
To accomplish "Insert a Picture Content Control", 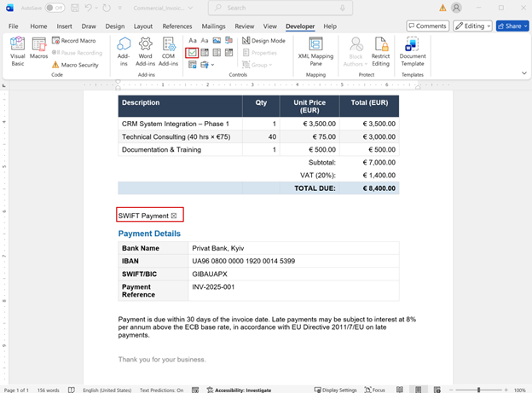I will [217, 41].
